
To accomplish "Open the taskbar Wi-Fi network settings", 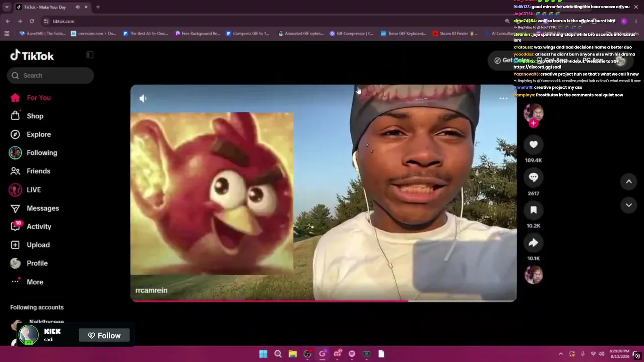I will pos(593,354).
